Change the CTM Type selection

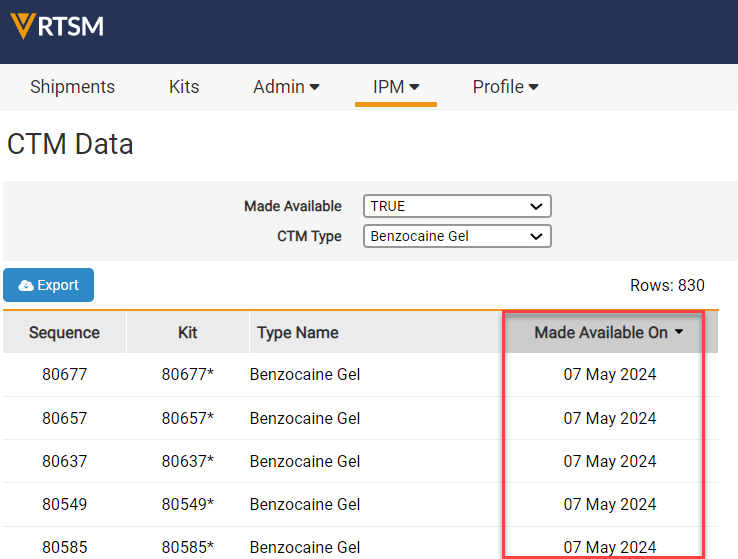(x=457, y=237)
